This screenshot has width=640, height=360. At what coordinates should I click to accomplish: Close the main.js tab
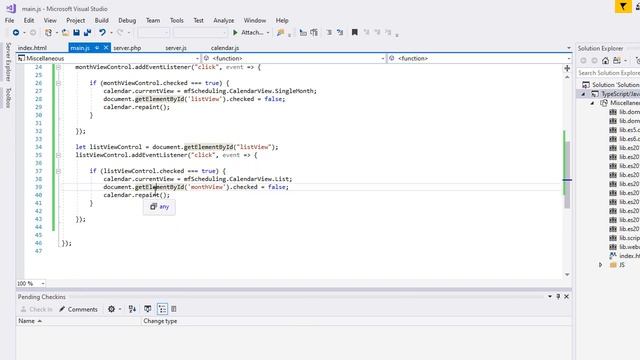[106, 48]
